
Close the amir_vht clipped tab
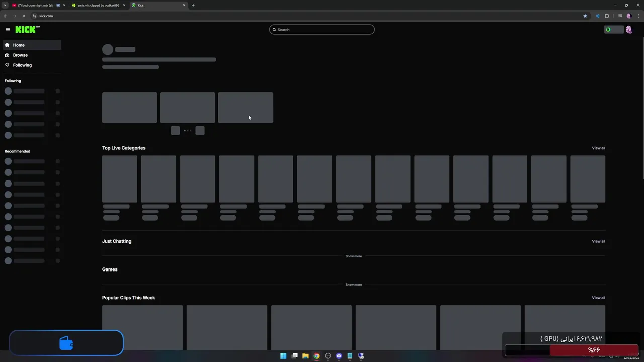pyautogui.click(x=124, y=5)
